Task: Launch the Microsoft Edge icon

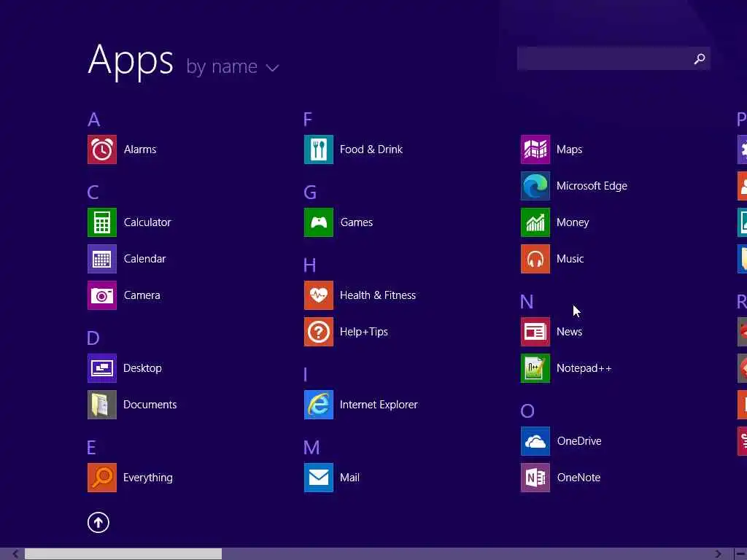Action: [535, 186]
